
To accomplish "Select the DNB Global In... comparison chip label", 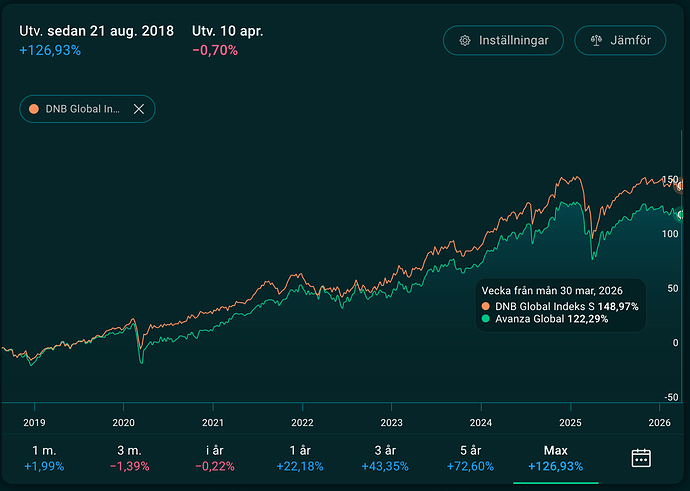I will [83, 109].
